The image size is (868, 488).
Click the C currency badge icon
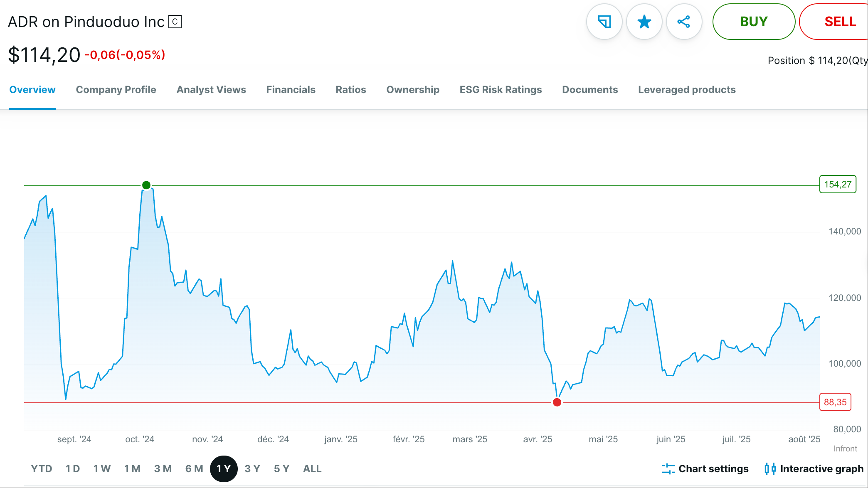(x=175, y=22)
